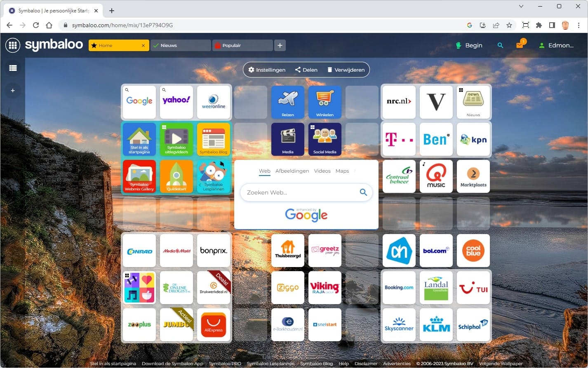Switch to the Nieuws webmix tab
The image size is (588, 368).
pyautogui.click(x=180, y=45)
